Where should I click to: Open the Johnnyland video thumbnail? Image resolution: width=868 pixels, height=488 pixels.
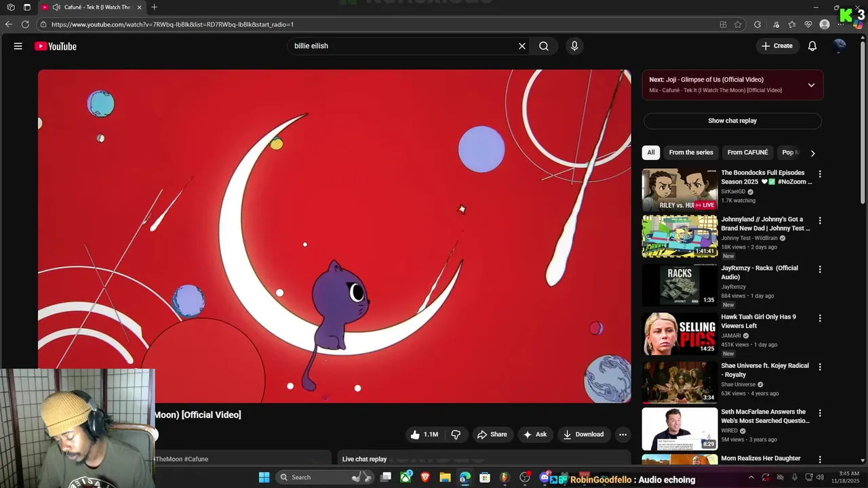(679, 237)
